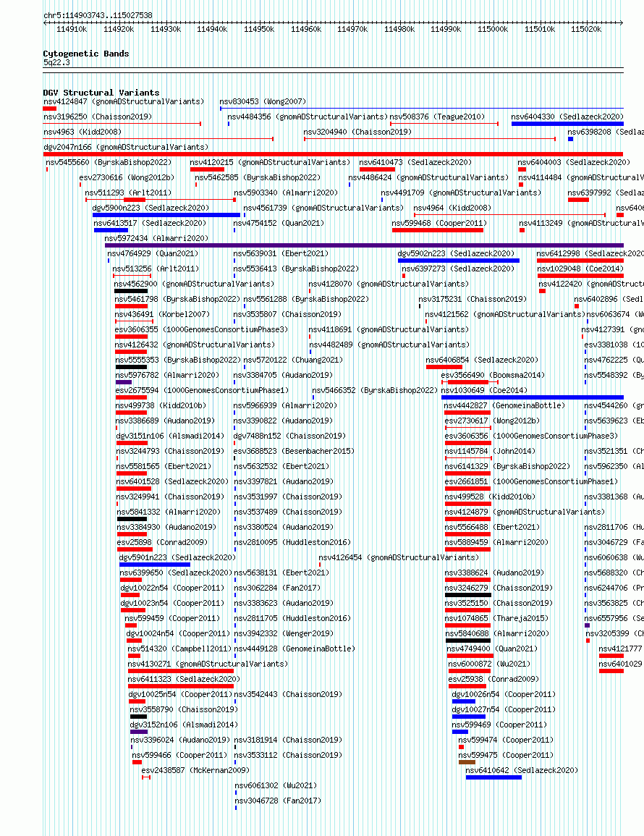Open variant esv25898 (Conrad2009)
Image resolution: width=644 pixels, height=836 pixels.
(163, 541)
